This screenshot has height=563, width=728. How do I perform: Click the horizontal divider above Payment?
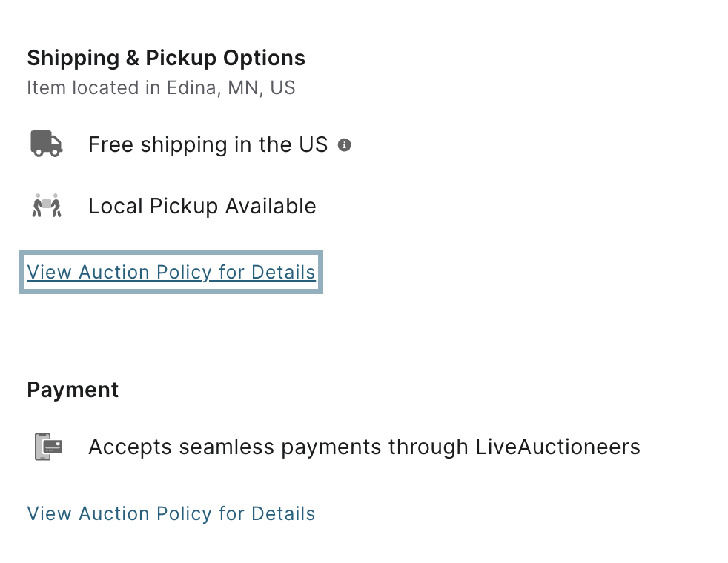tap(367, 330)
